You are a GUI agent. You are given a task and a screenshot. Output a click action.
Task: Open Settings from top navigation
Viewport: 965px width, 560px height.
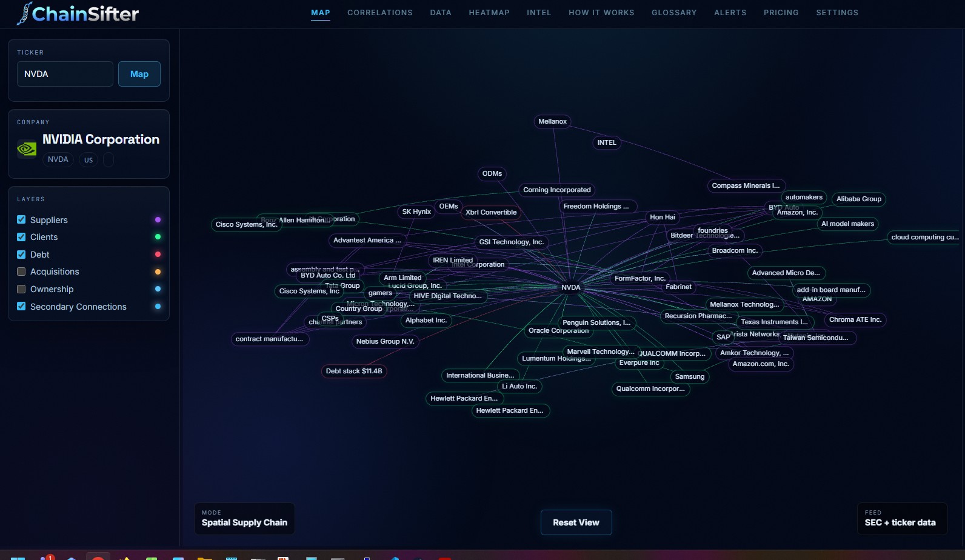[837, 13]
